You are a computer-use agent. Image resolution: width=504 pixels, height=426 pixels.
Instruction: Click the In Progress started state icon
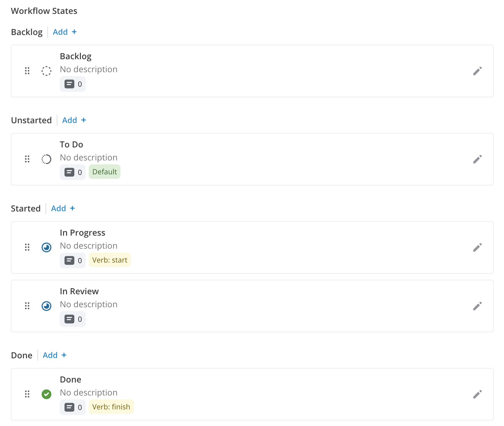pos(46,247)
